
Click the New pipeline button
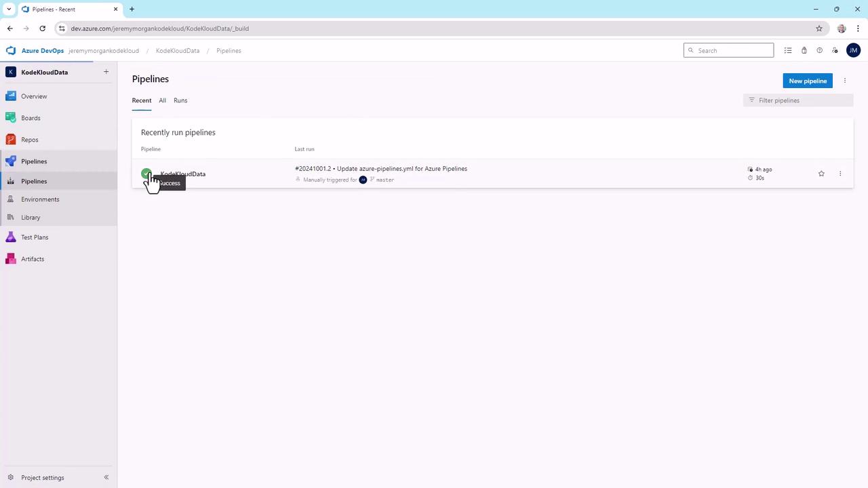tap(808, 81)
